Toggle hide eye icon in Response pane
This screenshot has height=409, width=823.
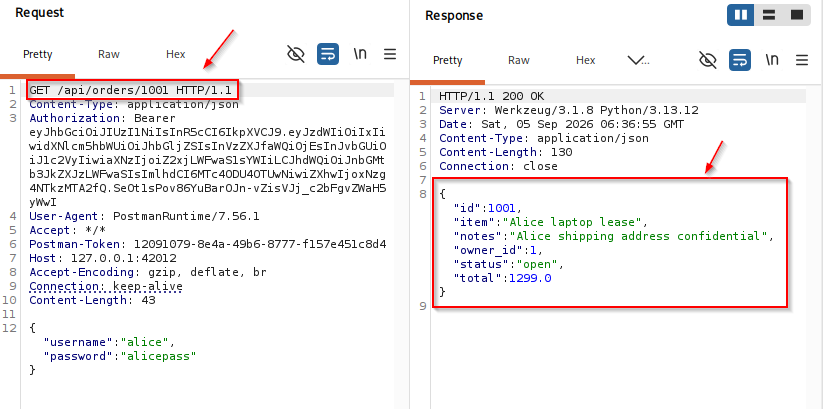[708, 60]
